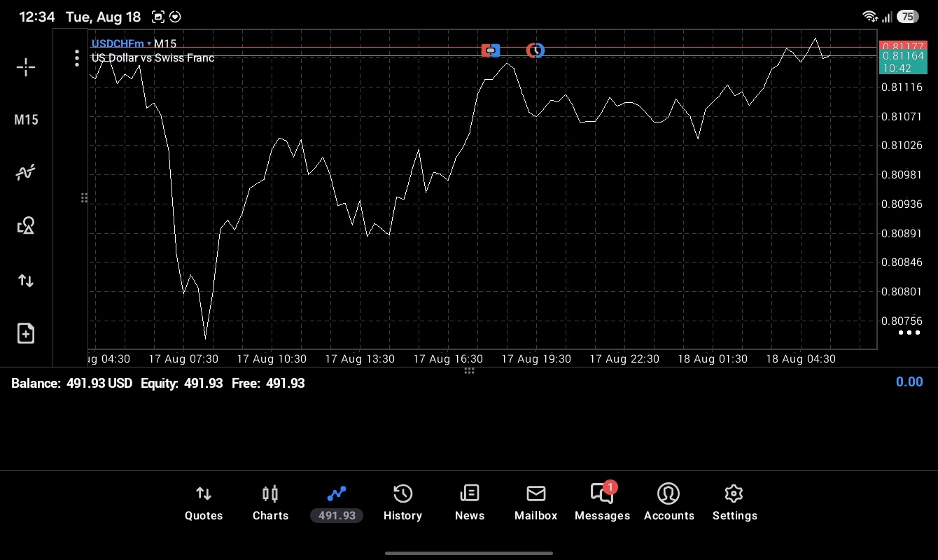Tap the 0.81116 price scale label
Viewport: 938px width, 560px height.
[x=902, y=87]
